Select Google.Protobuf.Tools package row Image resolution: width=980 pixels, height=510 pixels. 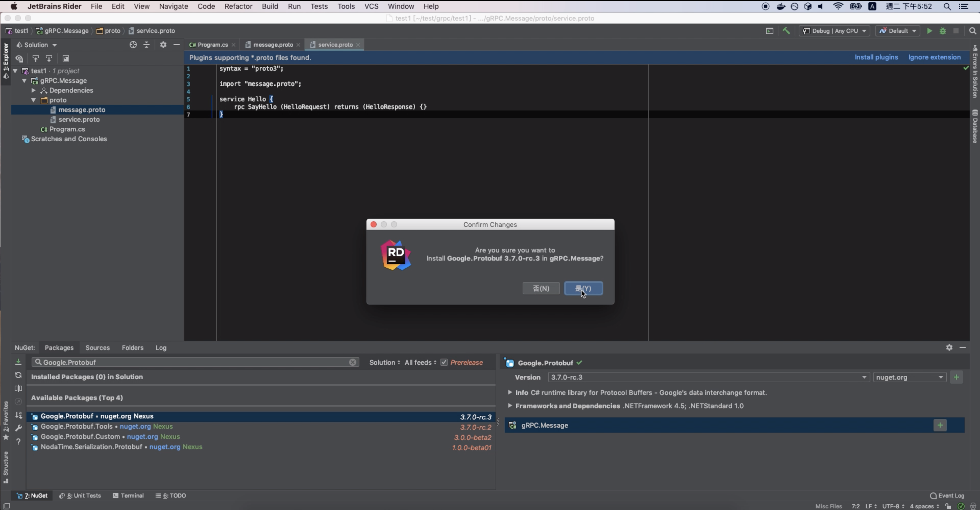(x=261, y=427)
